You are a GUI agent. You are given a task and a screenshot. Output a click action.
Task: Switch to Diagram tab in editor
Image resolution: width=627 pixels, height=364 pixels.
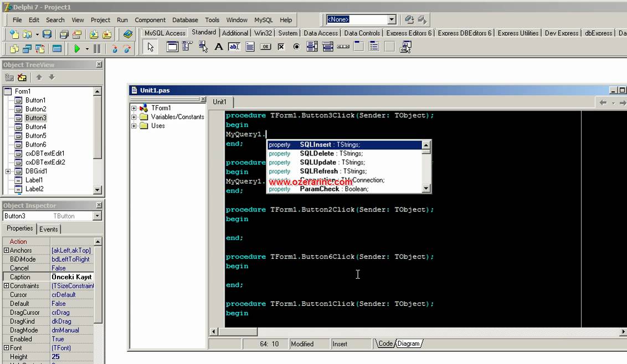click(408, 344)
